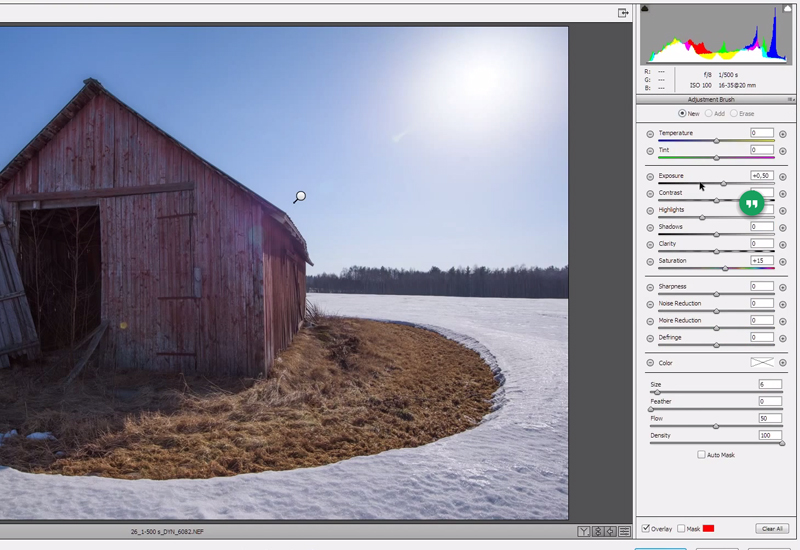Toggle full screen mode icon above the preview
This screenshot has height=550, width=800.
click(x=623, y=13)
